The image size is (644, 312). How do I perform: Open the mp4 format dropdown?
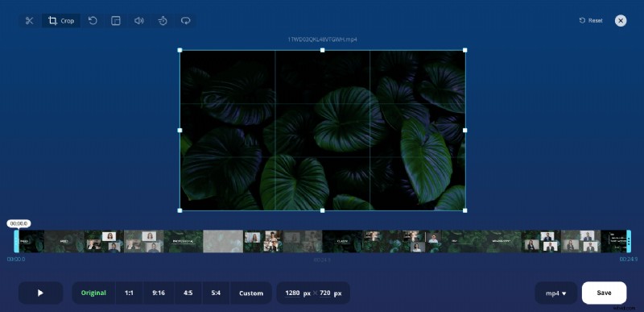tap(556, 293)
